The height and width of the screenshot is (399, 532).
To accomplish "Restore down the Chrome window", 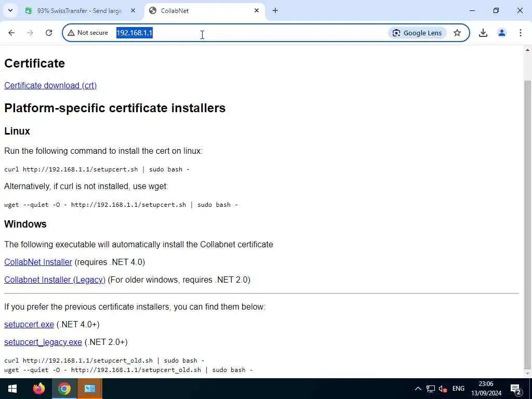I will coord(496,10).
